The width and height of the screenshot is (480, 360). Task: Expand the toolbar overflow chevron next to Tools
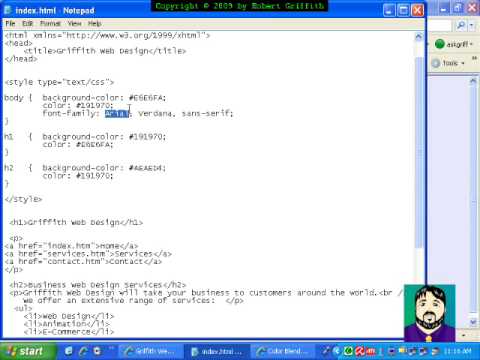point(474,59)
